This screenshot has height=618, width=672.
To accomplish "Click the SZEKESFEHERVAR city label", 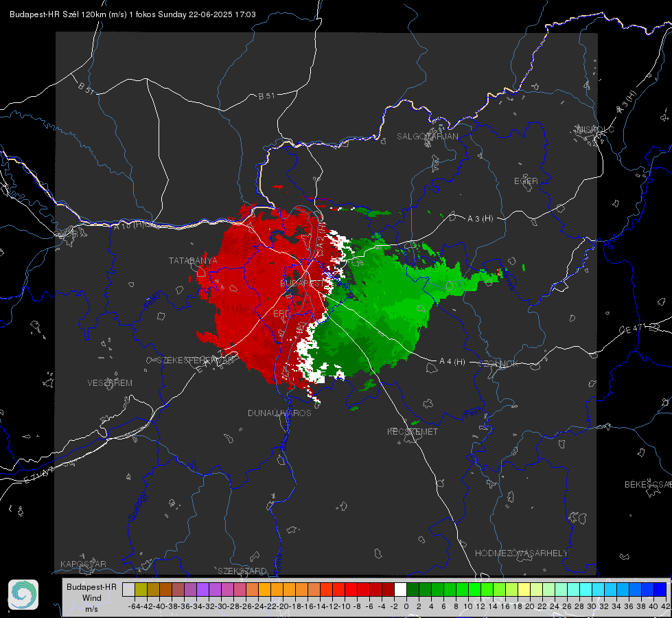I will (x=197, y=360).
